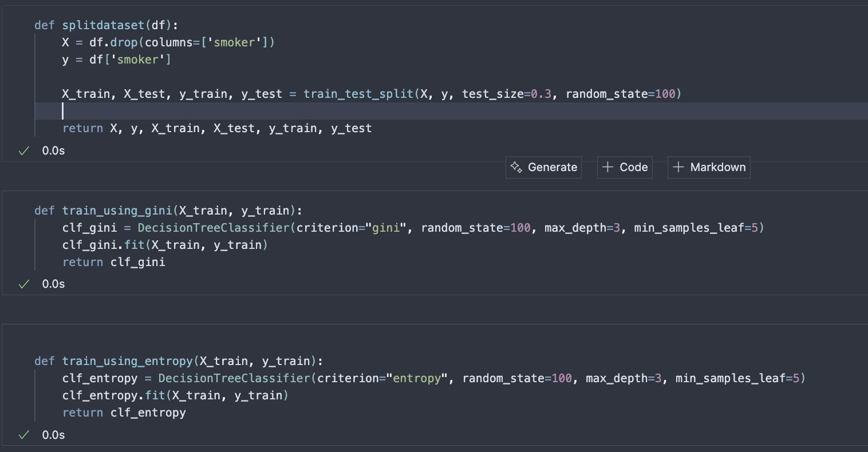Add a new Code cell
Screen dimensions: 868x452
coord(625,167)
